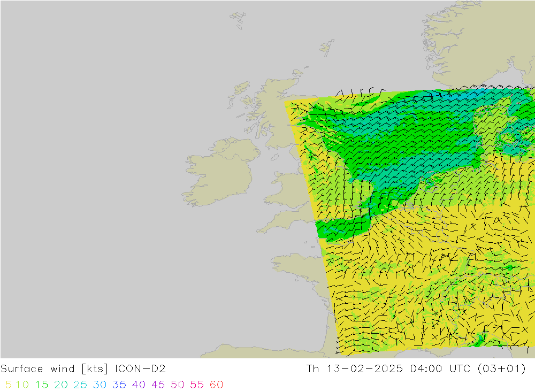535x392 pixels.
Task: Click the yellow '5' legend value
Action: (x=9, y=385)
